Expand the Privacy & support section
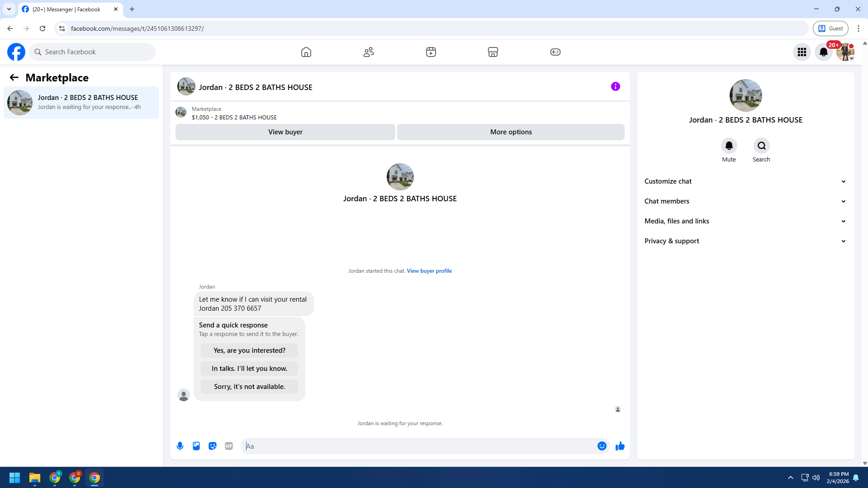This screenshot has width=868, height=488. coord(745,241)
